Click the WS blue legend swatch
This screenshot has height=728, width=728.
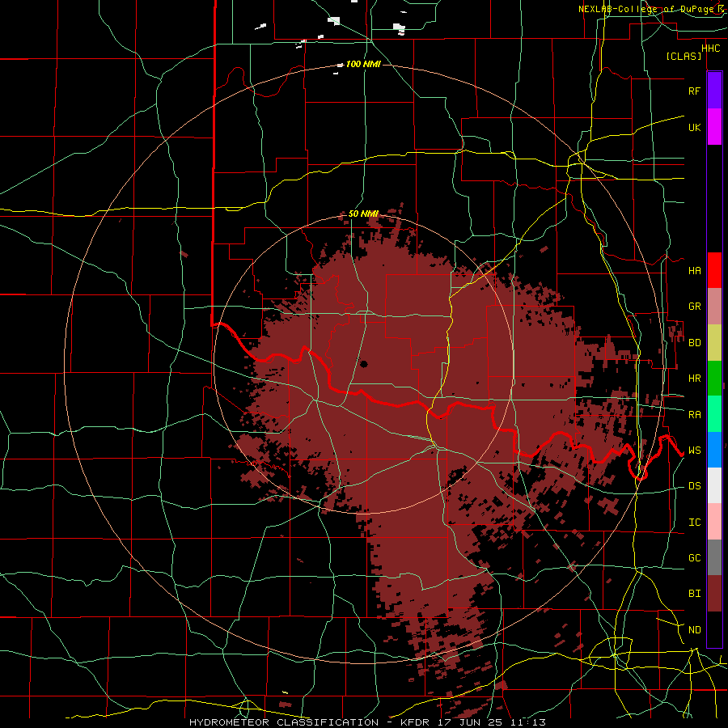pos(714,450)
